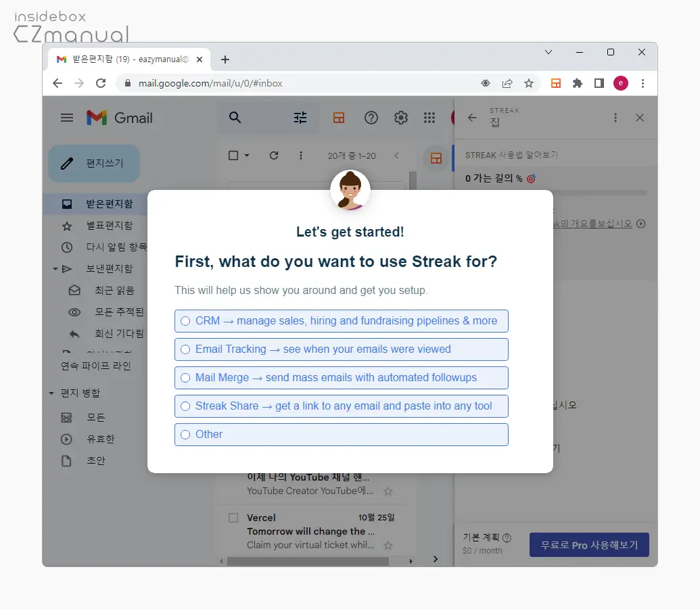700x609 pixels.
Task: Open Chrome side panel icon
Action: pyautogui.click(x=599, y=83)
